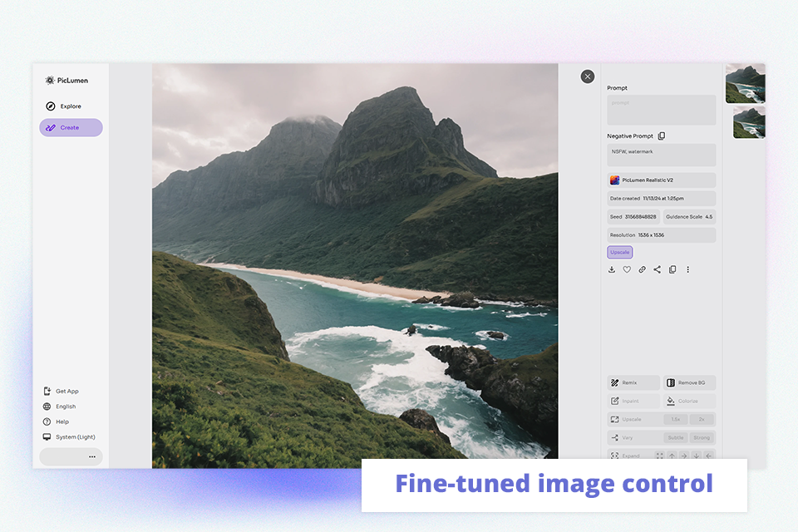Click the Resolution 1536 x 1536 field
This screenshot has width=798, height=532.
(x=661, y=235)
